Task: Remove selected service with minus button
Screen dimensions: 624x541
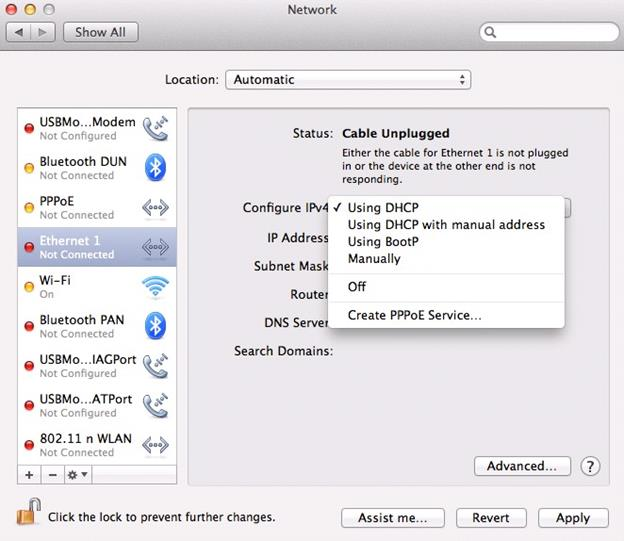Action: point(52,474)
